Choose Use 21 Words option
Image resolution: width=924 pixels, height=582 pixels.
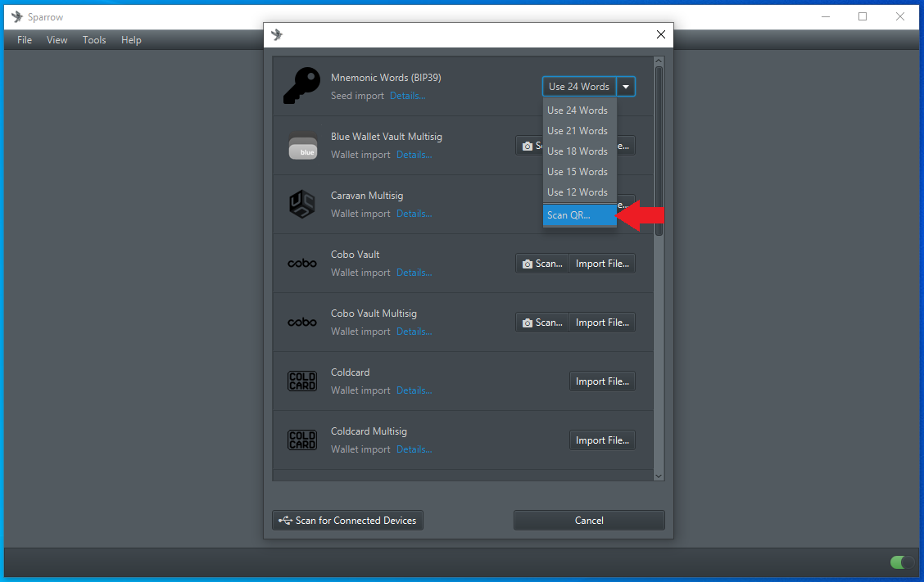coord(579,131)
